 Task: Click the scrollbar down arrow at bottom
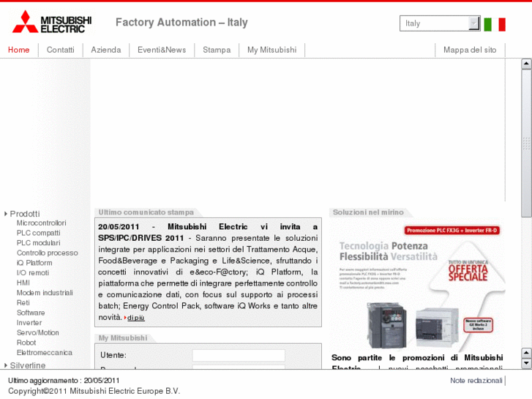click(526, 363)
